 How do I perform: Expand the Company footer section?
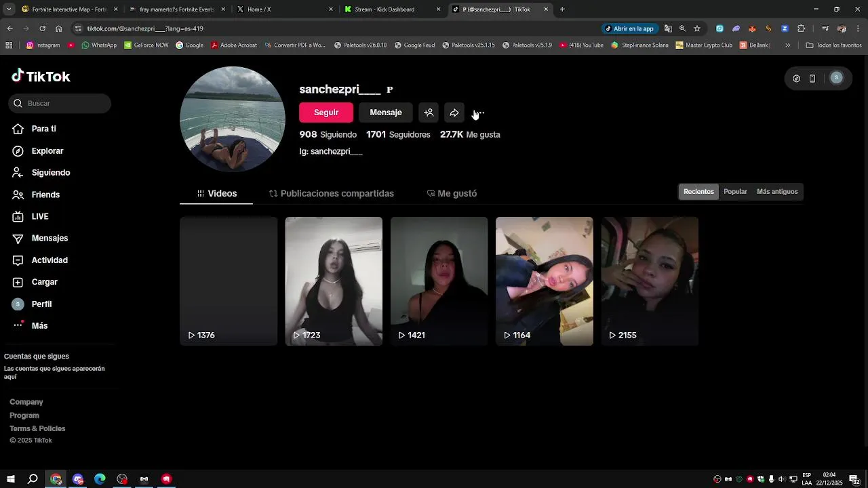coord(26,402)
